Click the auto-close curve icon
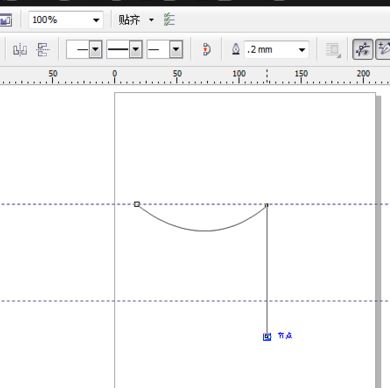This screenshot has height=388, width=390. tap(206, 50)
